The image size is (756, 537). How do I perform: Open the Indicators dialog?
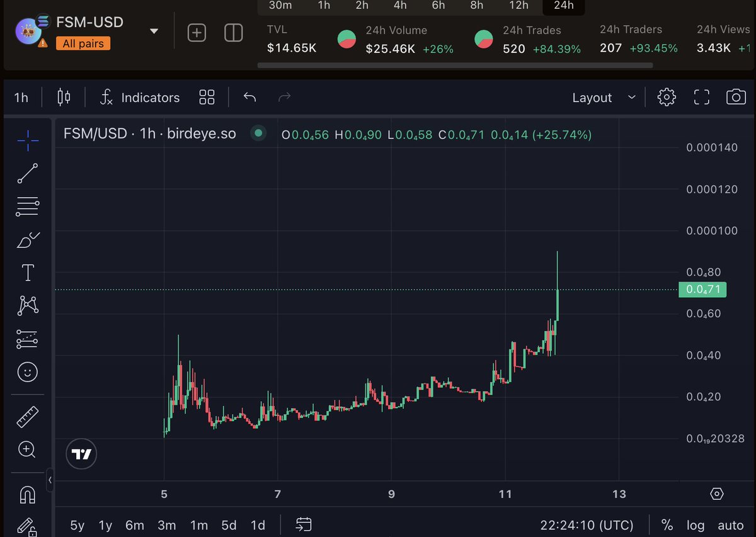coord(140,98)
